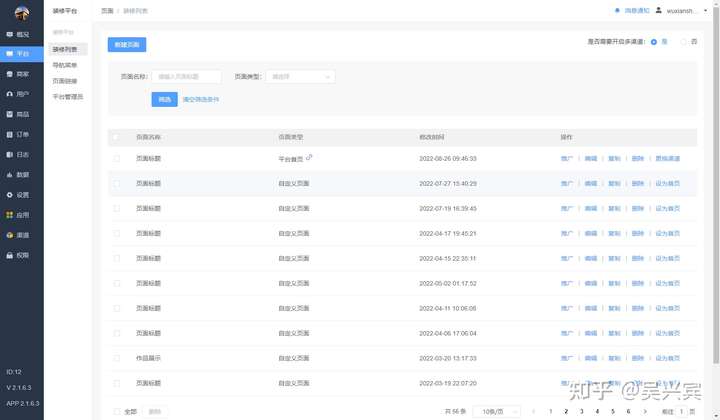Open the 装修列表 submenu item
The height and width of the screenshot is (420, 720).
pyautogui.click(x=65, y=49)
